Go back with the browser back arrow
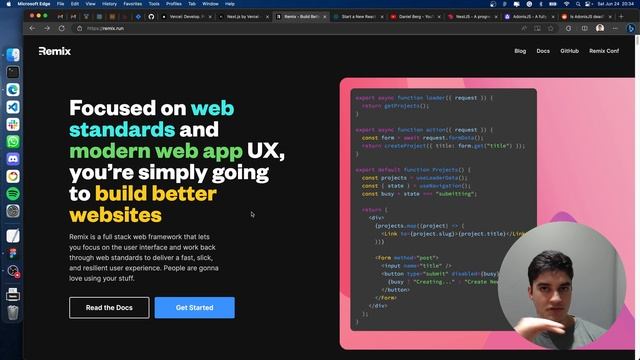 pyautogui.click(x=32, y=28)
